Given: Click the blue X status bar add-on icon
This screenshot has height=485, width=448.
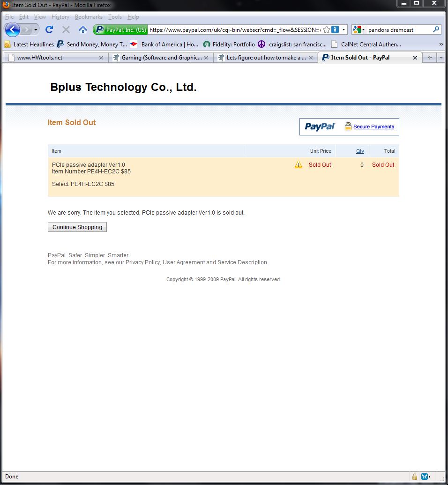Looking at the screenshot, I should tap(426, 477).
